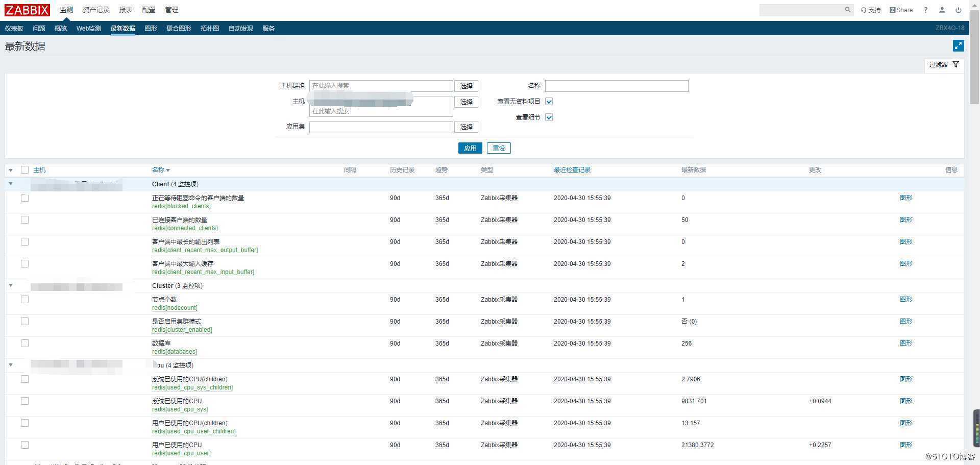Click the redis[used_cpu_sys_children] key text
Image resolution: width=980 pixels, height=465 pixels.
coord(192,387)
